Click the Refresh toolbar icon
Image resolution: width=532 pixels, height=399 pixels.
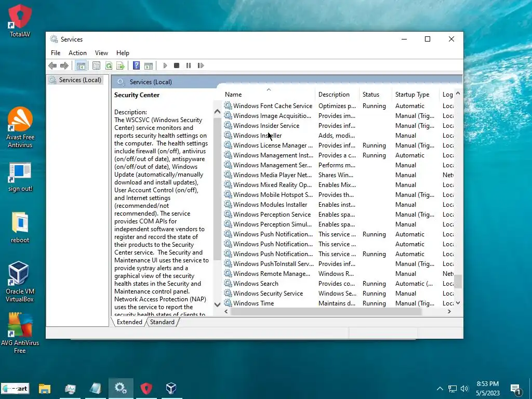[109, 65]
